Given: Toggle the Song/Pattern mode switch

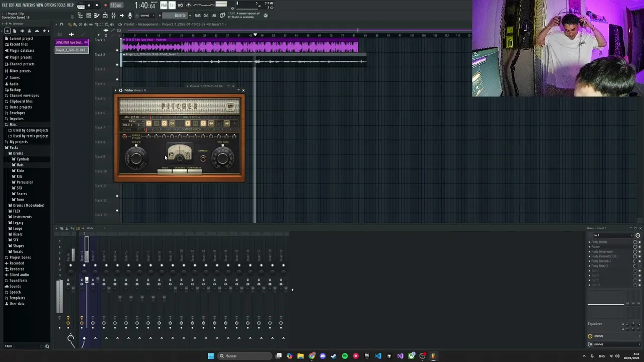Looking at the screenshot, I should 81,6.
